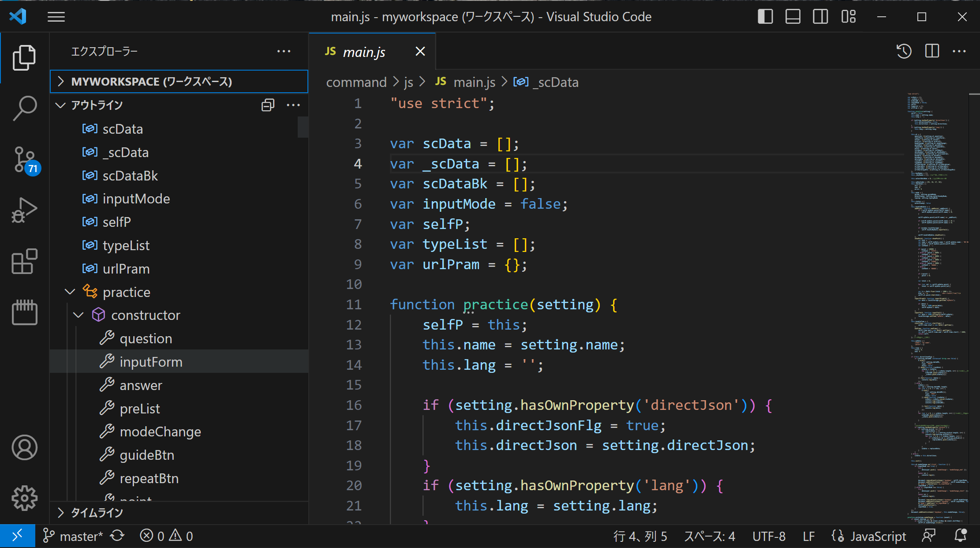
Task: Open the hamburger application menu
Action: [56, 17]
